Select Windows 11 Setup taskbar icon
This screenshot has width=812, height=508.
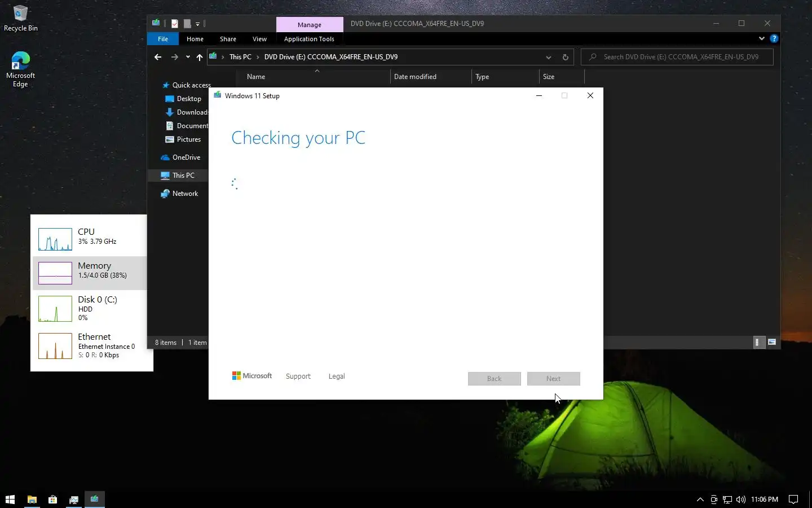click(94, 499)
